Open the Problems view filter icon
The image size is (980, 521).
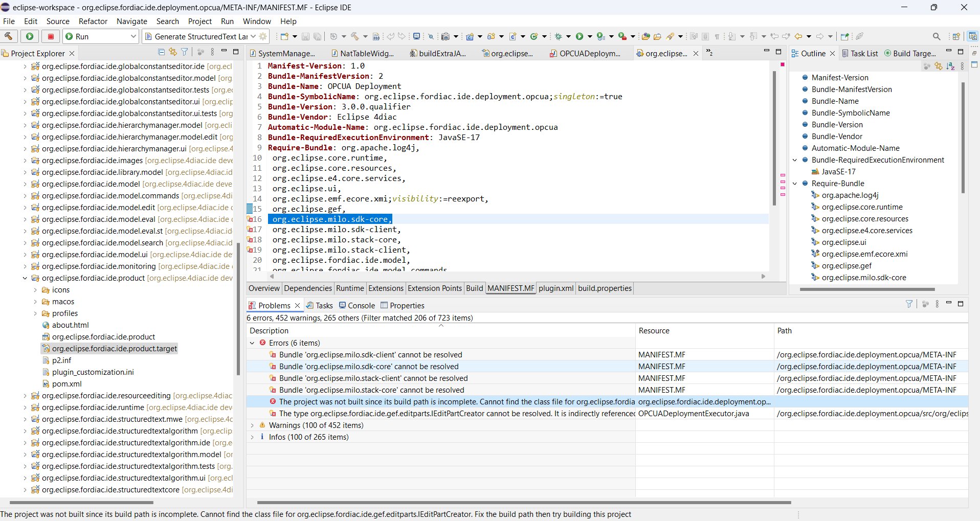pos(909,304)
